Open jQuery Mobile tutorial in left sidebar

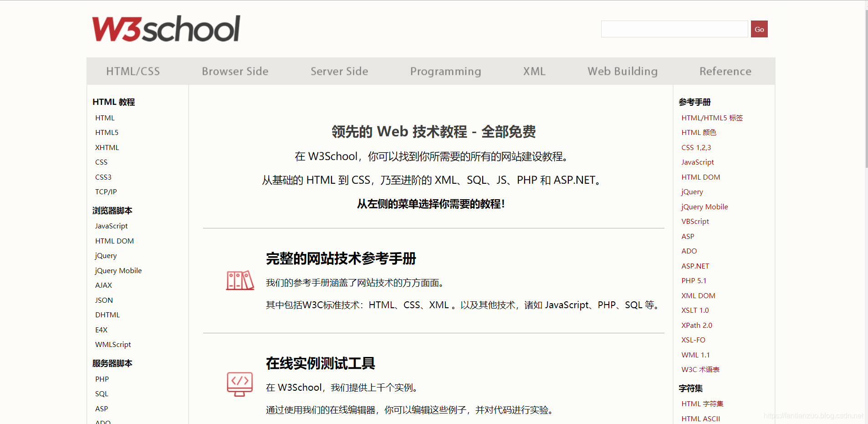(118, 271)
